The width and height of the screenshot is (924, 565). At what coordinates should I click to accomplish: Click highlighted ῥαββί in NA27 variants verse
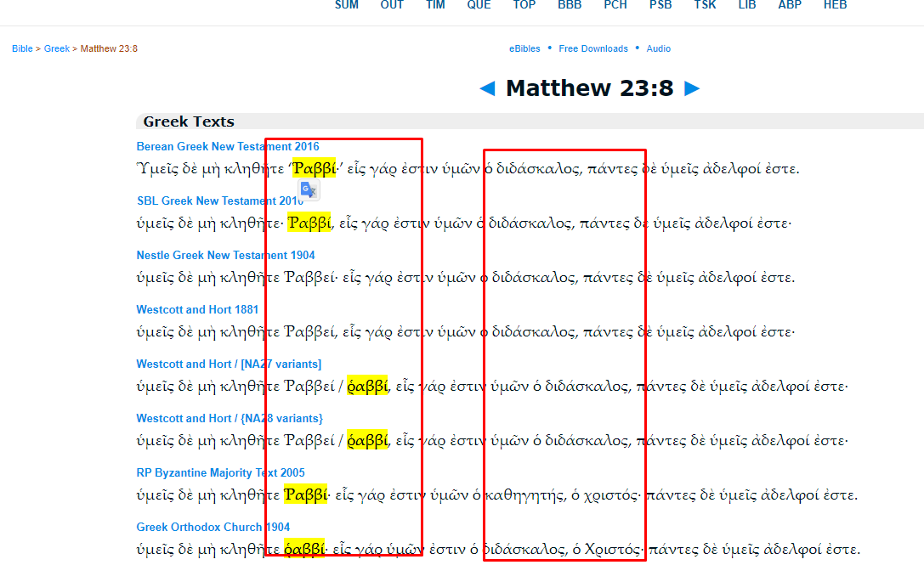pyautogui.click(x=368, y=386)
